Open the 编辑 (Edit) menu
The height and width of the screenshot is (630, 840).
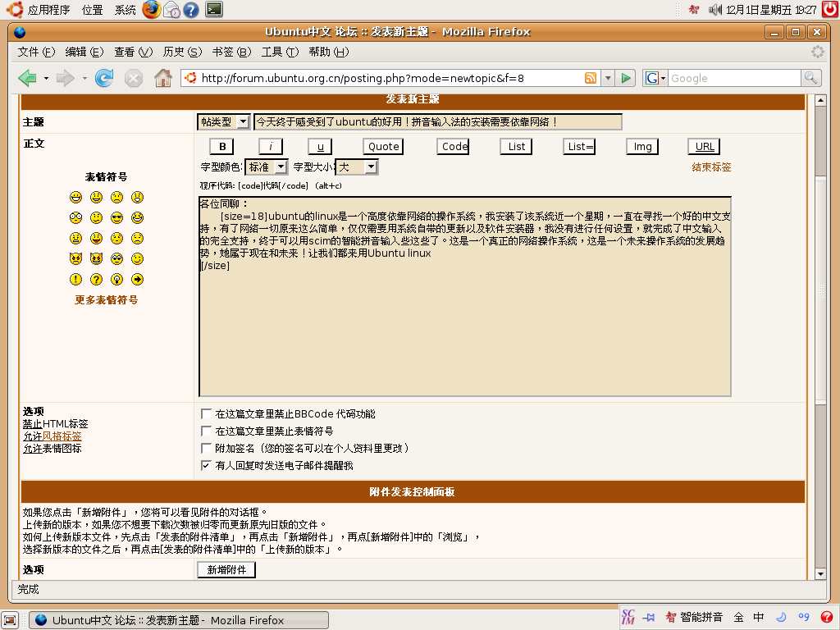(84, 52)
